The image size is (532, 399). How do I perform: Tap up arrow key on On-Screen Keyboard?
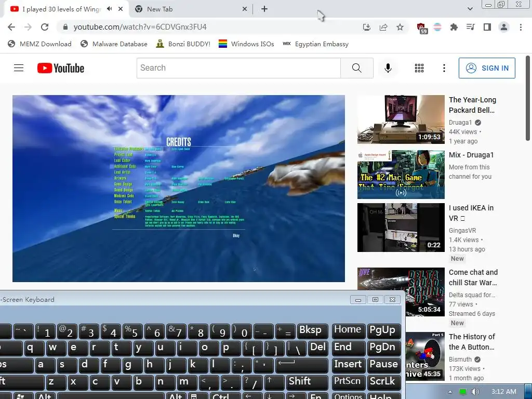(x=274, y=382)
